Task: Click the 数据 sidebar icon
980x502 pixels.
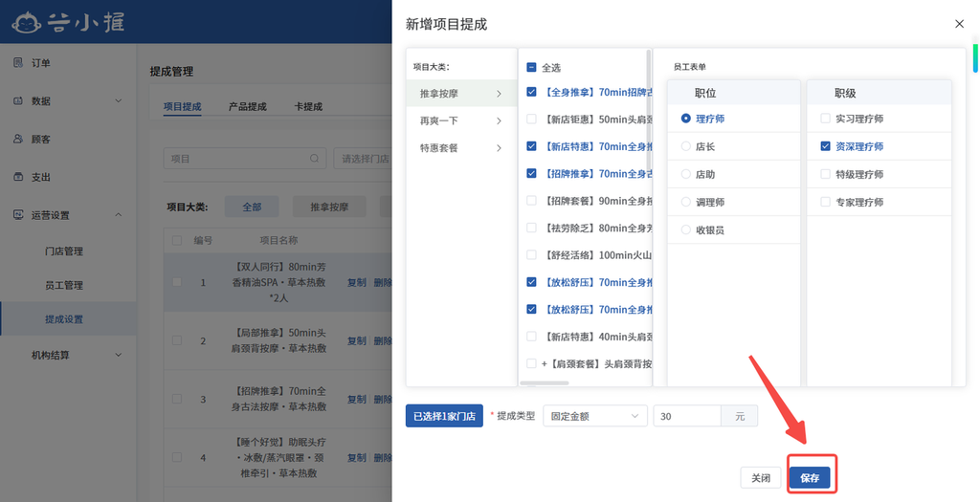Action: 18,100
